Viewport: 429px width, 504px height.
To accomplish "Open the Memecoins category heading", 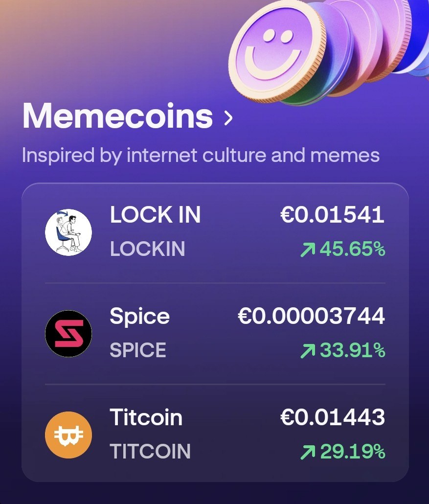I will pos(117,115).
